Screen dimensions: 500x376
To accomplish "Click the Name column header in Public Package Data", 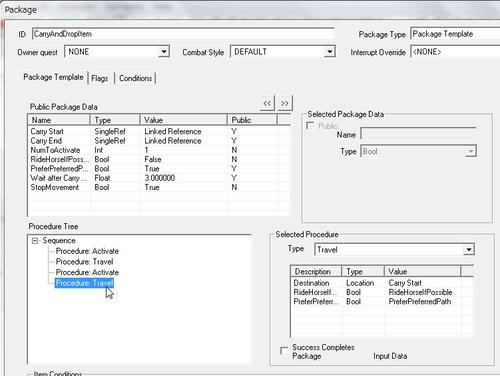I will pos(59,120).
